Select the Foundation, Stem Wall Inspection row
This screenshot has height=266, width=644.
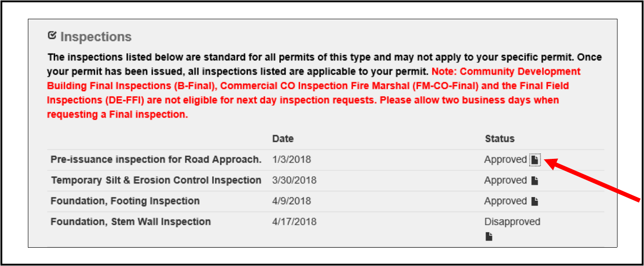(130, 221)
